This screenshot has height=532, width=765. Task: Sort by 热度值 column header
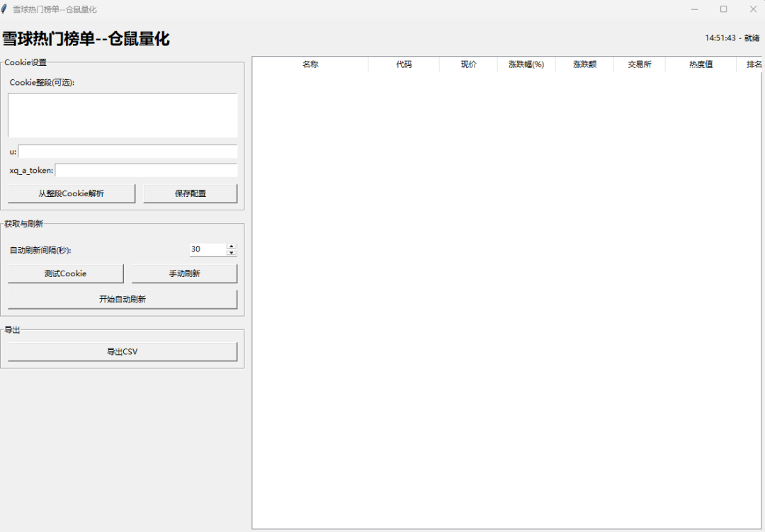pos(701,64)
